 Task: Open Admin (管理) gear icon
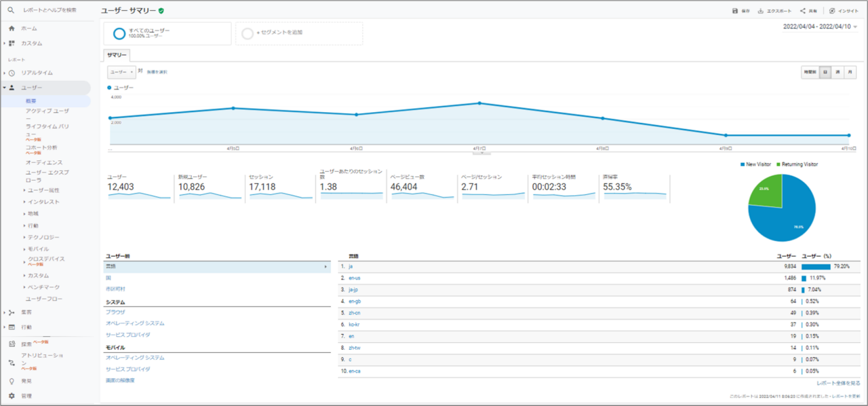pyautogui.click(x=12, y=396)
